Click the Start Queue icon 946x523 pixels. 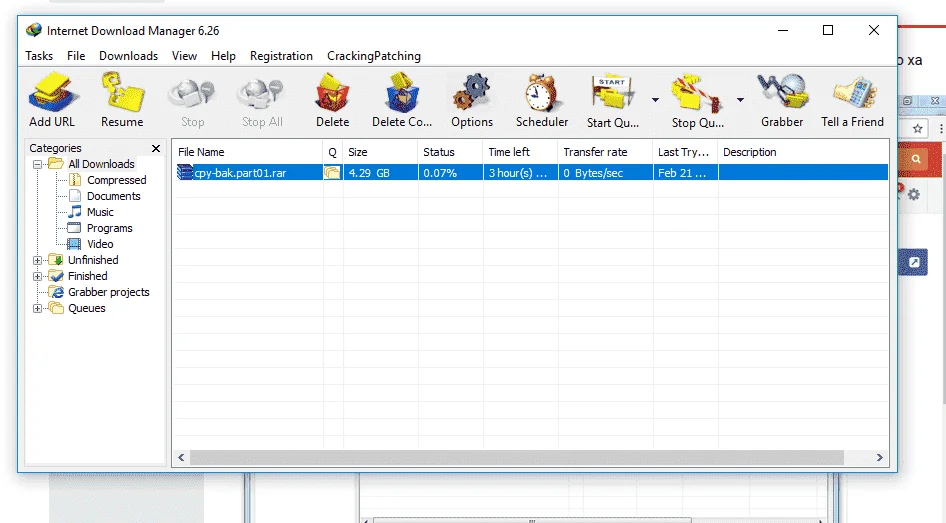click(x=612, y=100)
